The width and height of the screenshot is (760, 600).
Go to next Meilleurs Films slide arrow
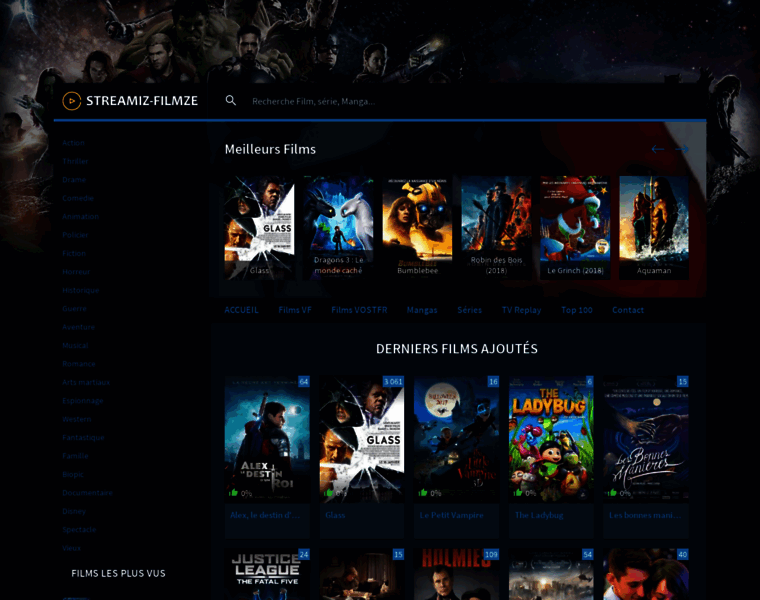pos(682,149)
